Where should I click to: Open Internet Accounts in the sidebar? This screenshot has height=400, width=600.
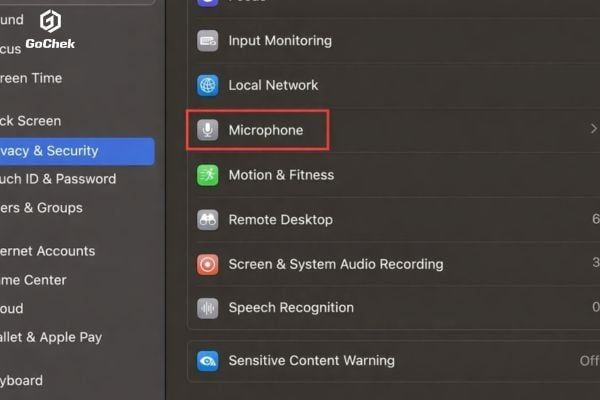(50, 251)
